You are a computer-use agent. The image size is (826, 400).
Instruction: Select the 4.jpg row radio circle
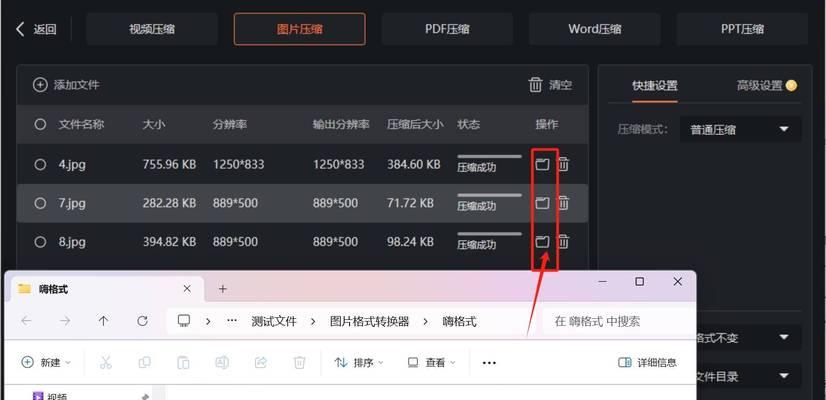[x=40, y=164]
